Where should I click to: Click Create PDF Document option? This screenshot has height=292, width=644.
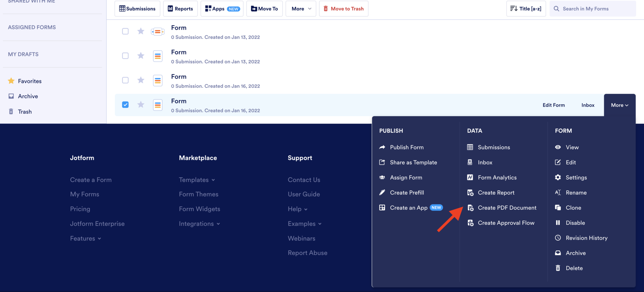click(x=507, y=208)
